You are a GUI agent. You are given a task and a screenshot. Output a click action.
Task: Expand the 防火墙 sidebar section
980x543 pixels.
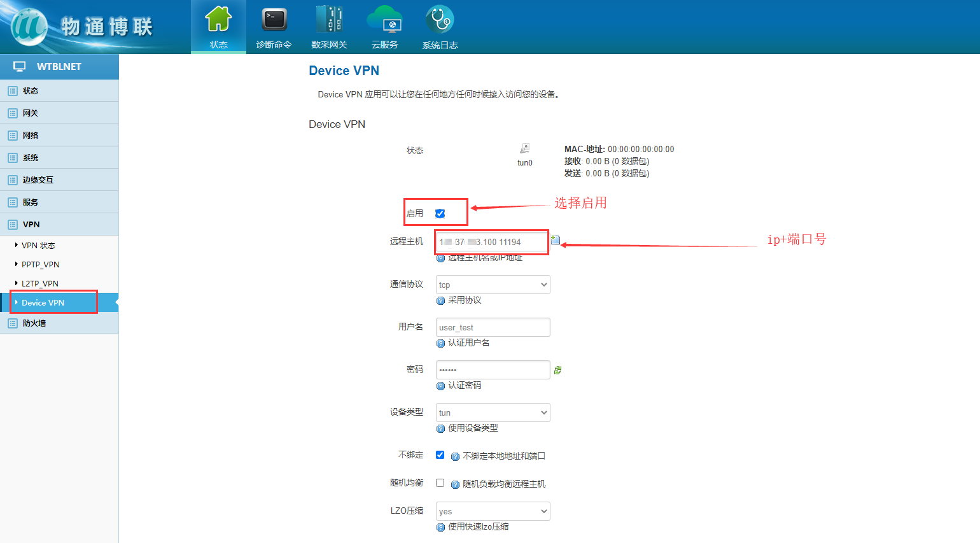click(x=59, y=323)
